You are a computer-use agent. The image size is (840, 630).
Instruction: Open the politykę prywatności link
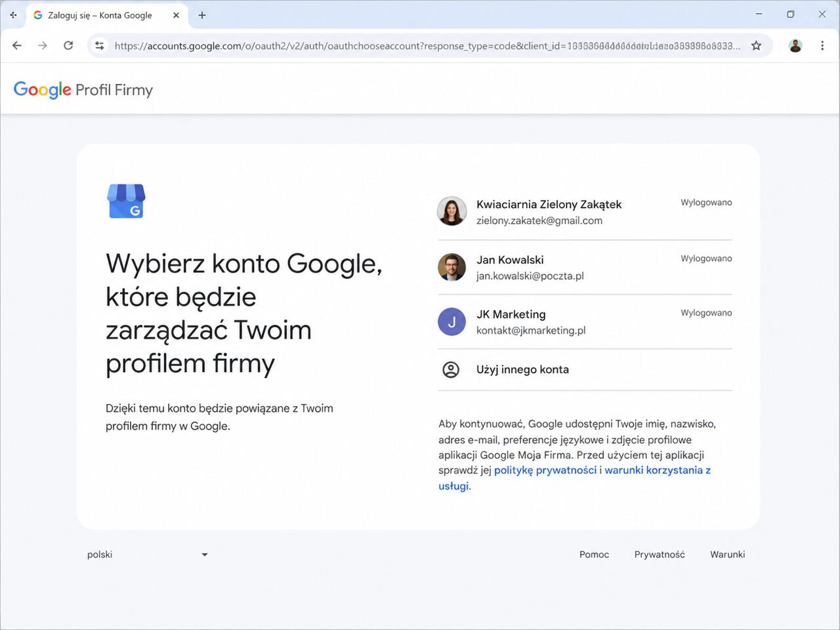[545, 470]
